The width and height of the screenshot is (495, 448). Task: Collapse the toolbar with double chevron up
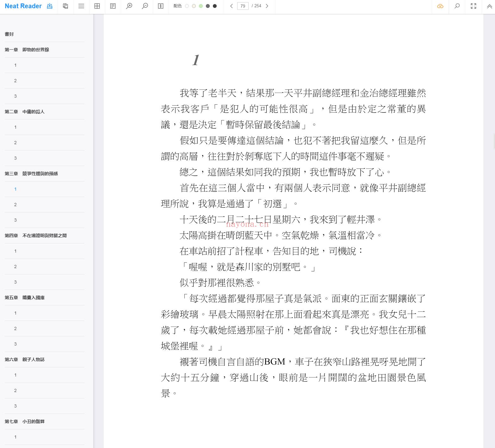point(489,6)
